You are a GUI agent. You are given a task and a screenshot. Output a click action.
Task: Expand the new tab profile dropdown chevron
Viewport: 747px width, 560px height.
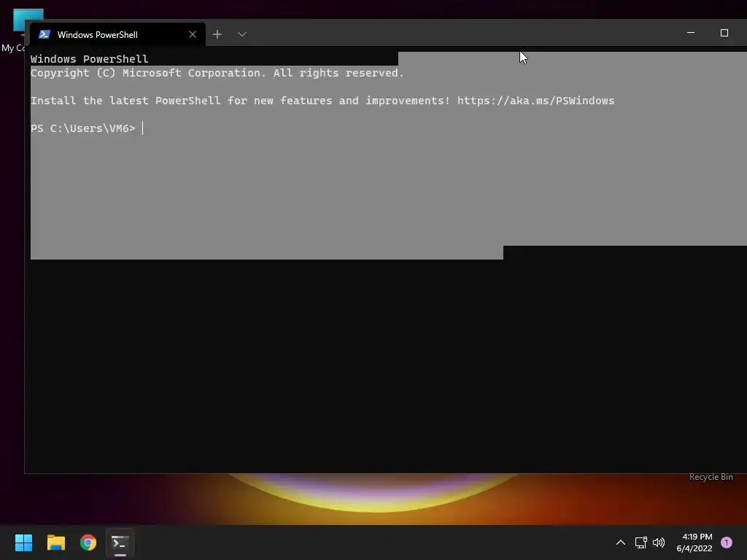point(242,34)
